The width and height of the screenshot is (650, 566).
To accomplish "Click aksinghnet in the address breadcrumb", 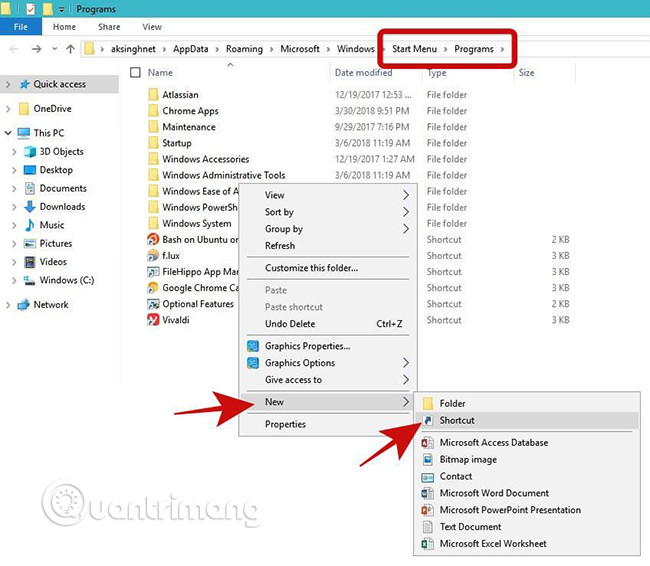I will pyautogui.click(x=133, y=49).
